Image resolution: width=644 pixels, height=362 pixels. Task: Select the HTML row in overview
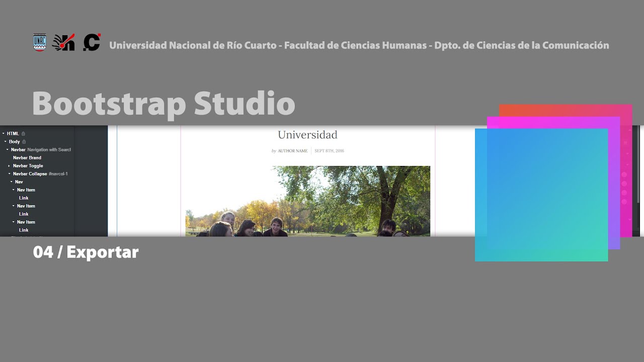37,134
